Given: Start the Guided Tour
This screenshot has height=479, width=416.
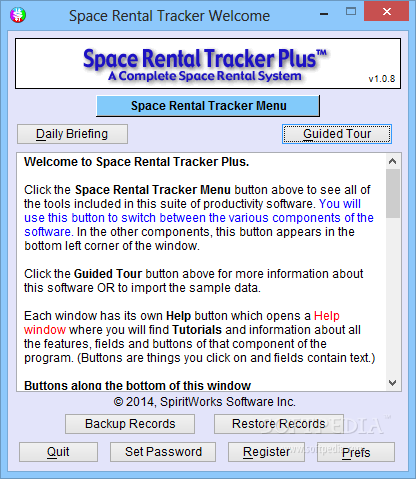Looking at the screenshot, I should click(x=337, y=134).
